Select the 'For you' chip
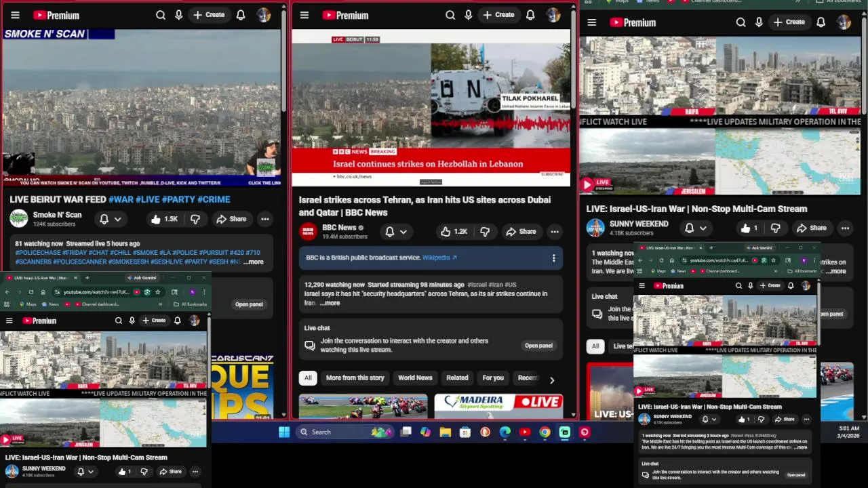868x488 pixels. point(493,378)
